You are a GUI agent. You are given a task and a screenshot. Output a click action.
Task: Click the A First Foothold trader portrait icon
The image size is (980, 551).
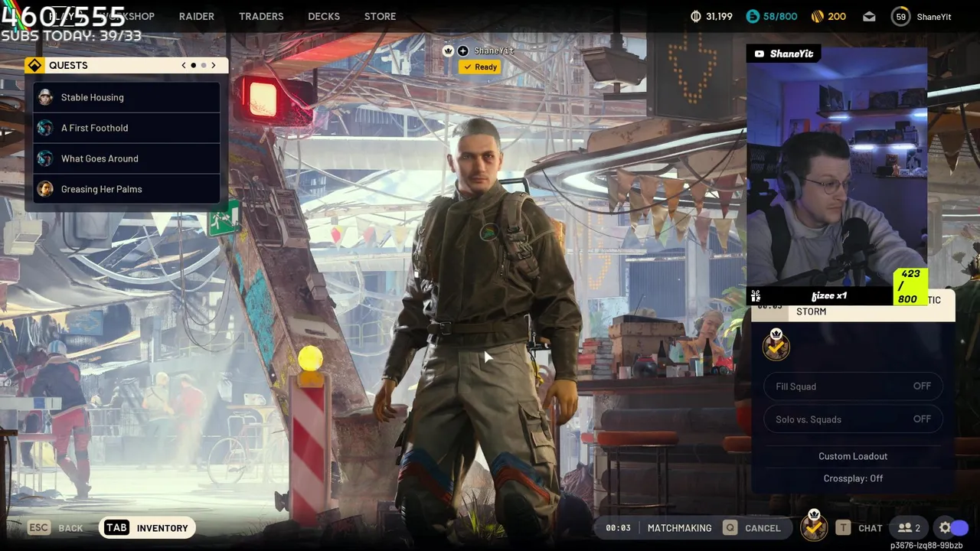coord(45,128)
